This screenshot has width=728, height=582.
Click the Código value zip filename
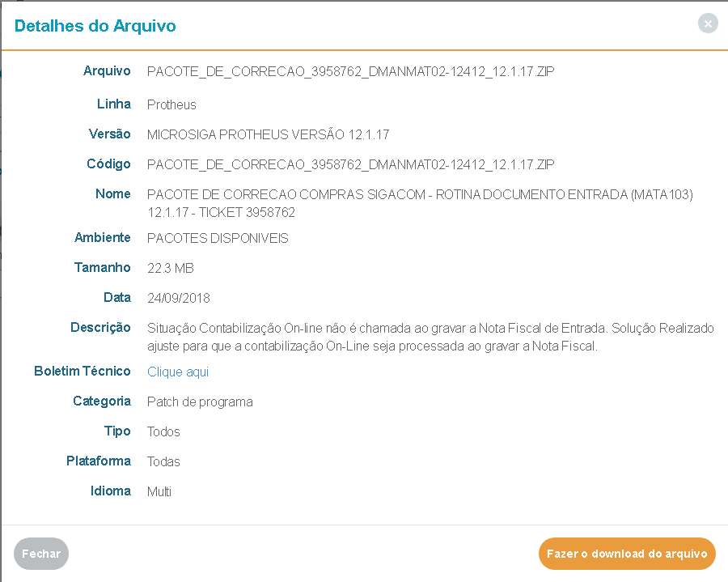350,164
